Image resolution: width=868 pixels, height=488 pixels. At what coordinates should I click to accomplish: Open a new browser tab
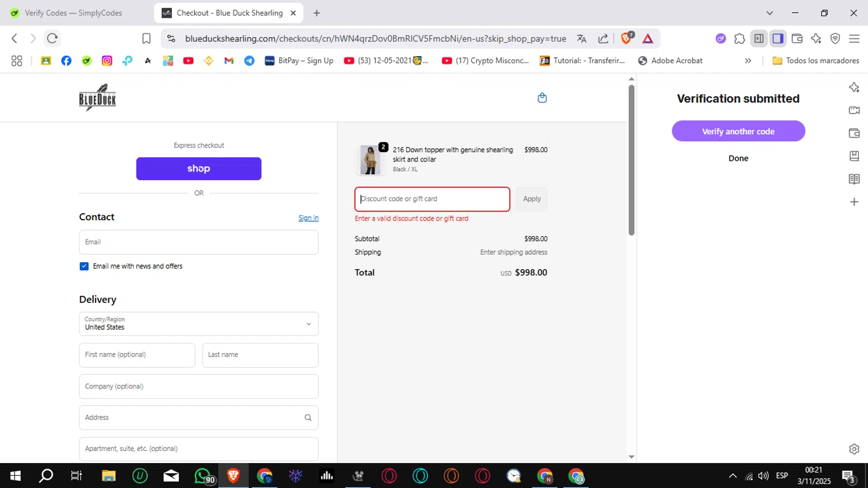point(317,13)
